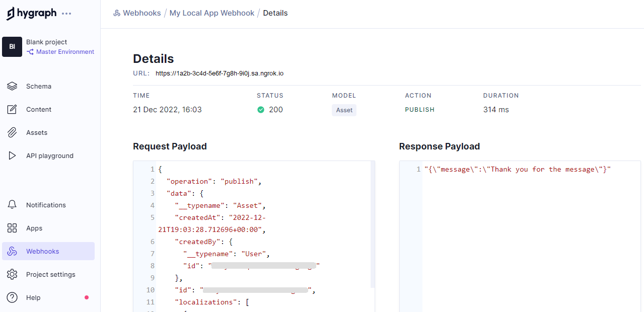Click the Asset model badge
This screenshot has height=312, width=644.
(x=344, y=110)
